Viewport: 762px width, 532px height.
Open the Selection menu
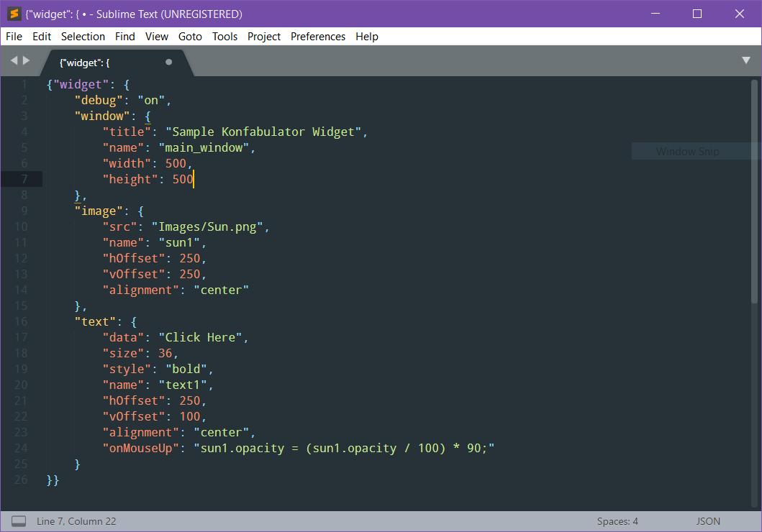coord(83,37)
